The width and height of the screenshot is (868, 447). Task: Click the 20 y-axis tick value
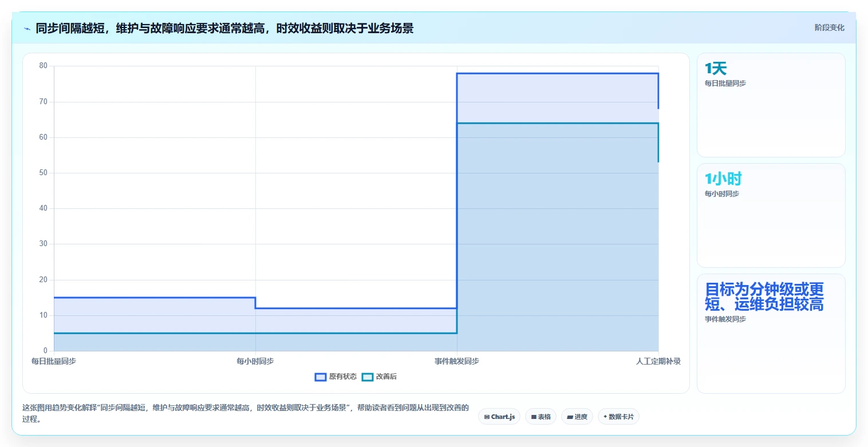coord(44,280)
